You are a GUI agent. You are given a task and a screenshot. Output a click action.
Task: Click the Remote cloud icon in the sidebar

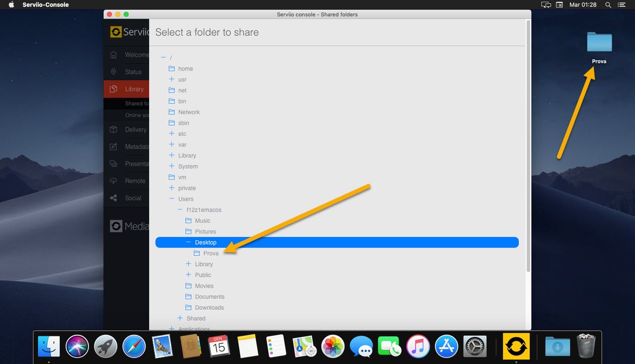[113, 180]
